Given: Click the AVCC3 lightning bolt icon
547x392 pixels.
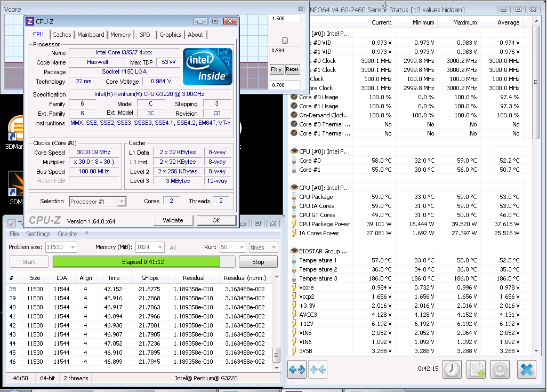Looking at the screenshot, I should [x=294, y=315].
